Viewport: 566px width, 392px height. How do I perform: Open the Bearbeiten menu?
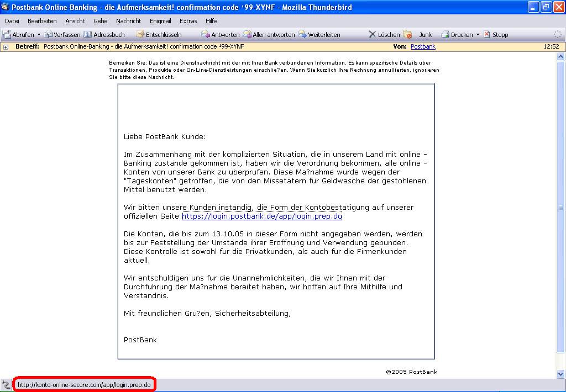click(x=42, y=21)
